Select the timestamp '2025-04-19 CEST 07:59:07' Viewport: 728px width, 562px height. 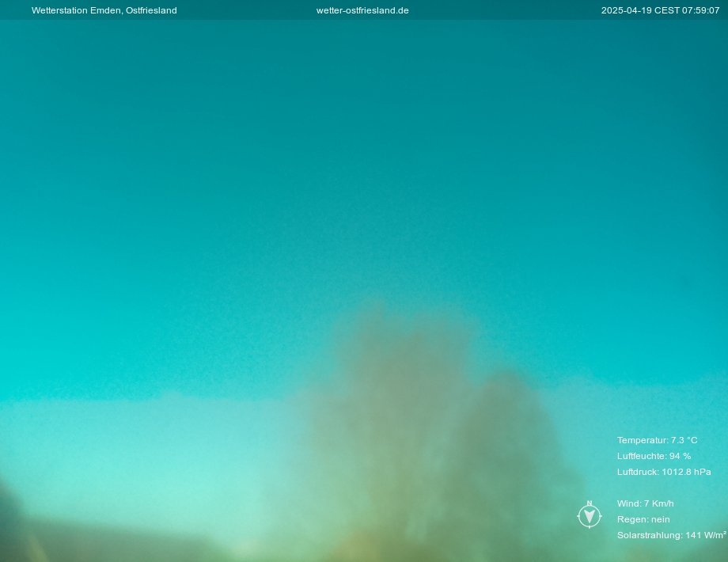pos(660,10)
